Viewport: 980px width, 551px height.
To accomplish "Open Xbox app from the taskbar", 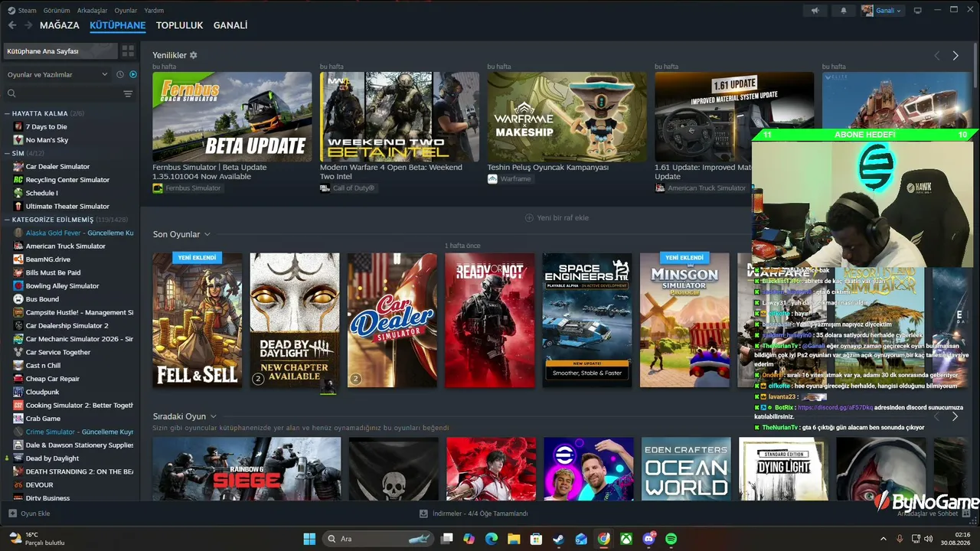I will click(x=626, y=539).
